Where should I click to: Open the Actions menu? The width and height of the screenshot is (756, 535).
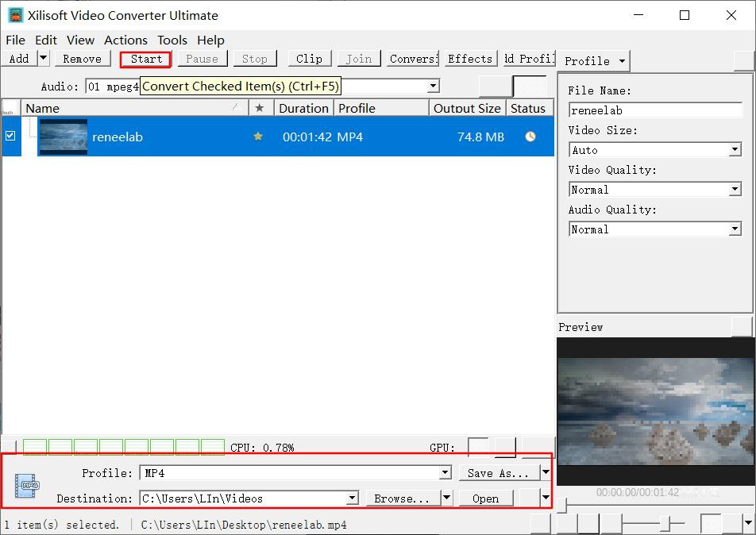coord(125,40)
